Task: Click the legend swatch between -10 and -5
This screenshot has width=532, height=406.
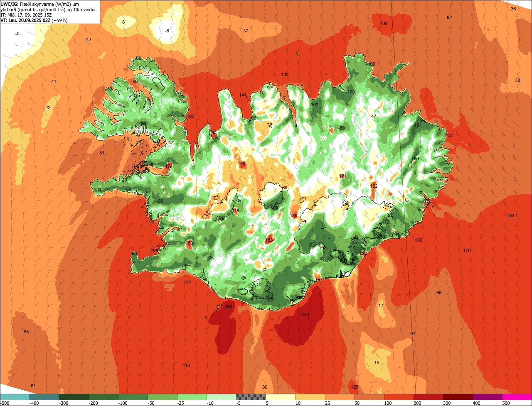Action: tap(222, 397)
